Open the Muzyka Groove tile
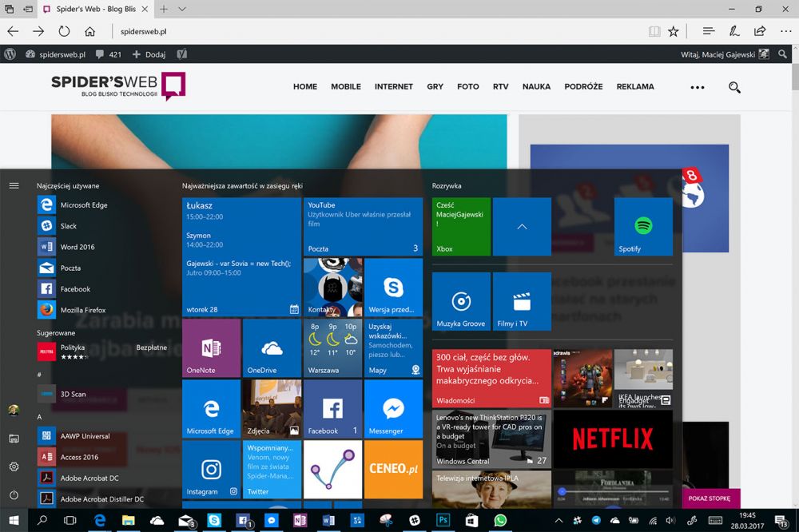This screenshot has height=532, width=799. (461, 301)
